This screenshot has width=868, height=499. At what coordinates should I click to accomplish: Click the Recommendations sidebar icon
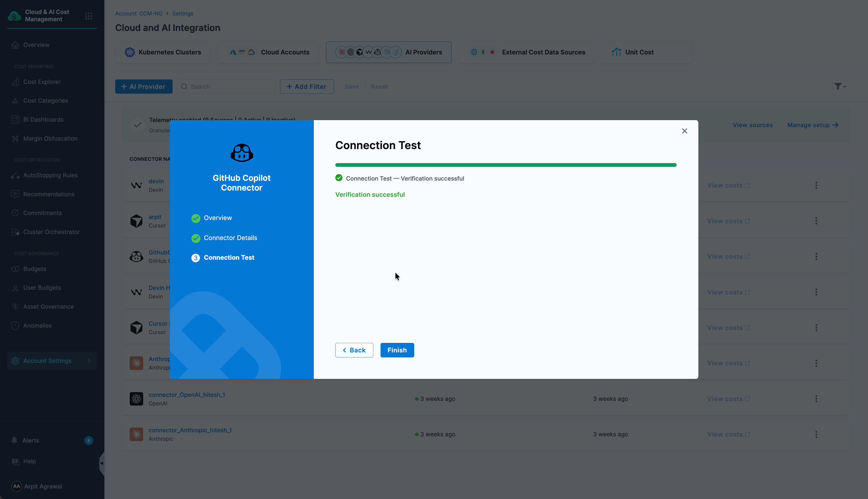point(15,194)
